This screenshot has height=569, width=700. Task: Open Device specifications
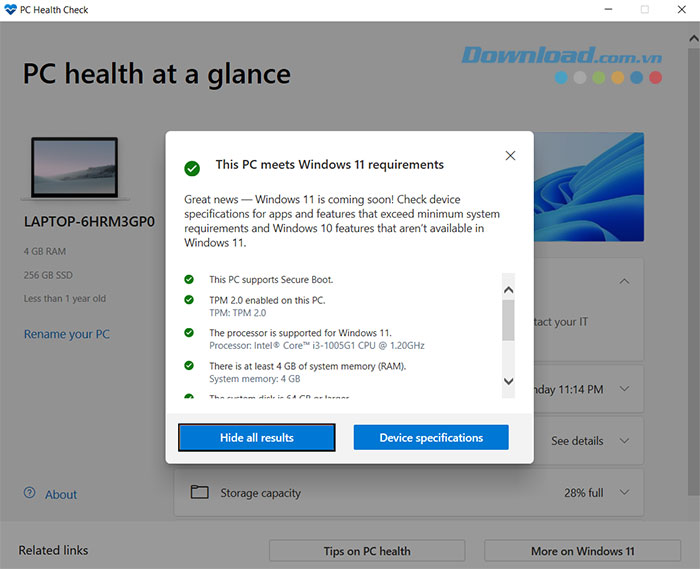[431, 437]
